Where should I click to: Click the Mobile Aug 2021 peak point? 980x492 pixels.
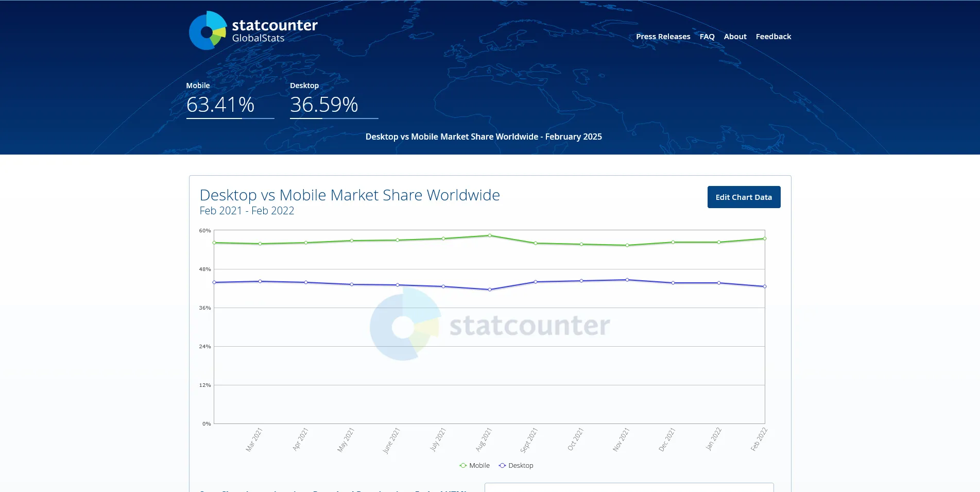tap(490, 235)
